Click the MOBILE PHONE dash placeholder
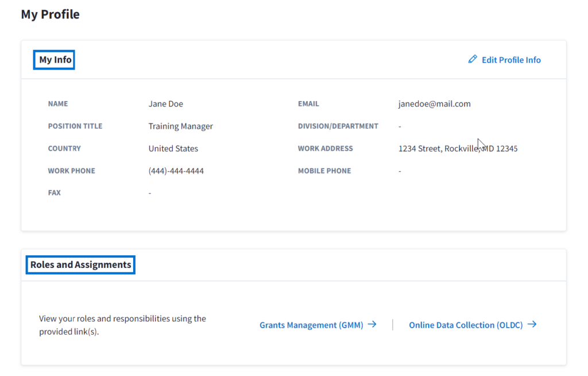588x376 pixels. (x=400, y=170)
